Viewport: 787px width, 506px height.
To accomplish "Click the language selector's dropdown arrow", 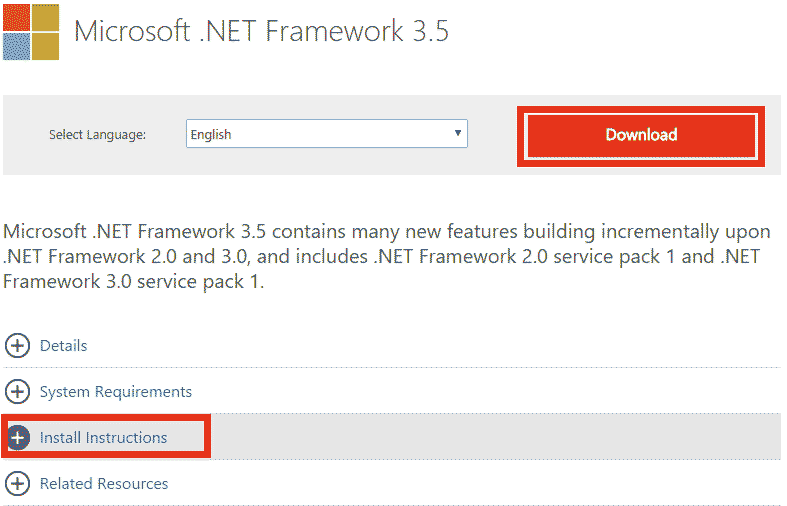I will [x=457, y=133].
